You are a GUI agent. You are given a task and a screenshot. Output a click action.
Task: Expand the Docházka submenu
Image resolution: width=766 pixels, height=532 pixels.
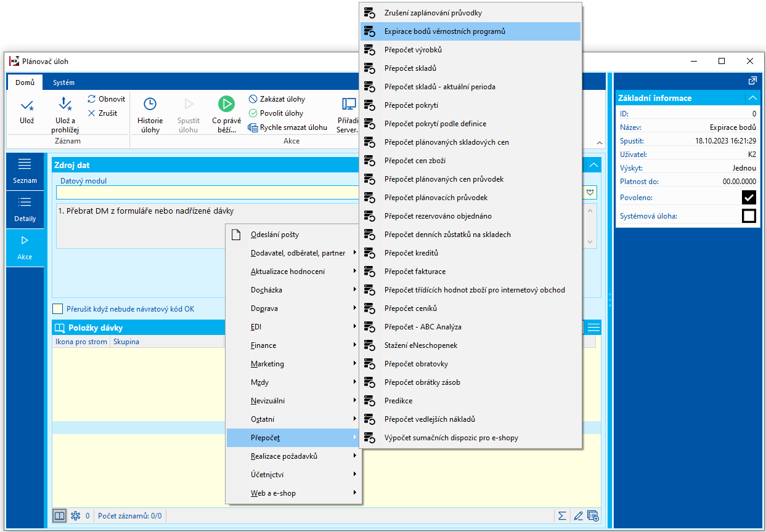tap(293, 290)
